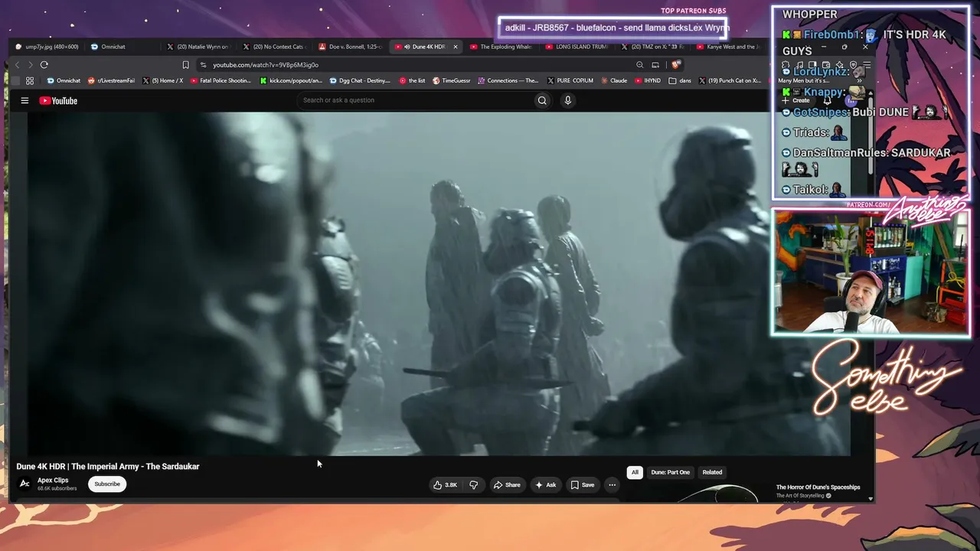Select the All filter chip
This screenshot has height=551, width=980.
635,472
